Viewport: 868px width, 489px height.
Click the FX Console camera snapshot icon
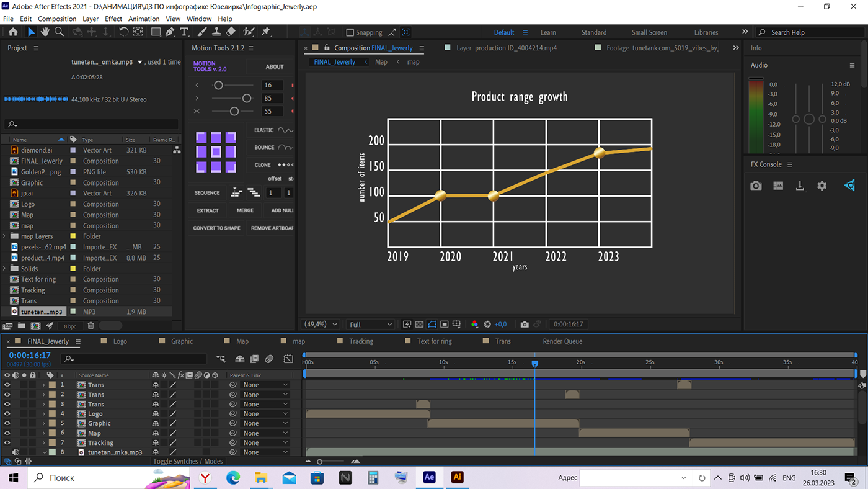point(756,186)
